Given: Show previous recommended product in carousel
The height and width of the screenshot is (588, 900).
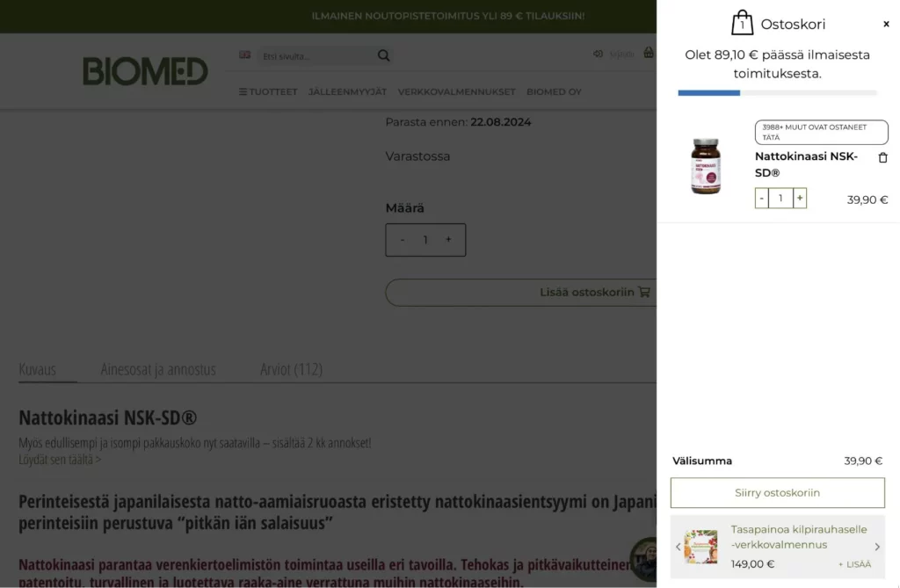Looking at the screenshot, I should pos(678,547).
